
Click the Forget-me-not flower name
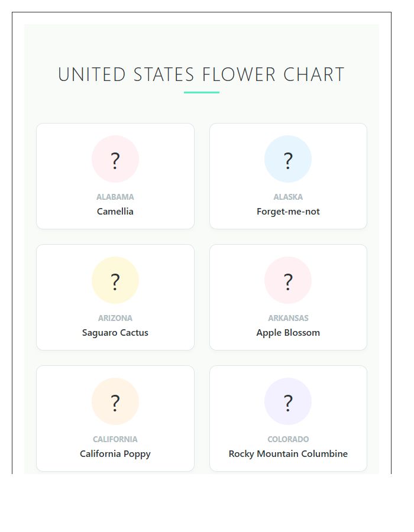(288, 211)
